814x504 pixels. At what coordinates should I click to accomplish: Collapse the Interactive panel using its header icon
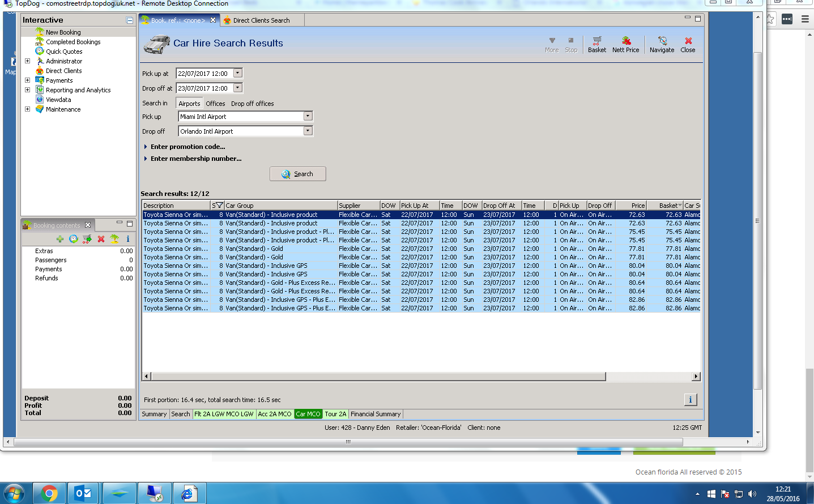[130, 20]
